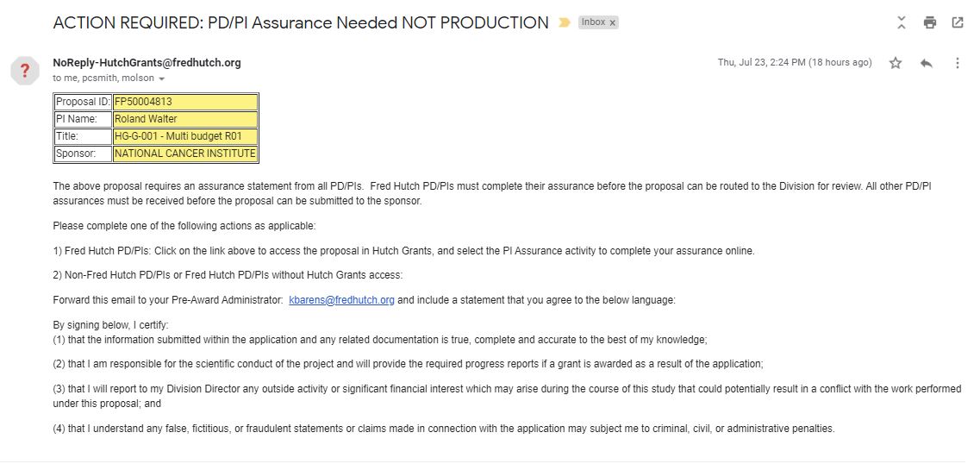
Task: Click sender address NoReply-HutchGrants@fredhutch.org
Action: [x=147, y=63]
